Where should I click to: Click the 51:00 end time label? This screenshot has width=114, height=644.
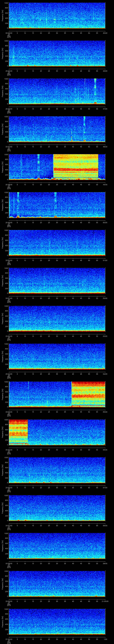[x=105, y=260]
